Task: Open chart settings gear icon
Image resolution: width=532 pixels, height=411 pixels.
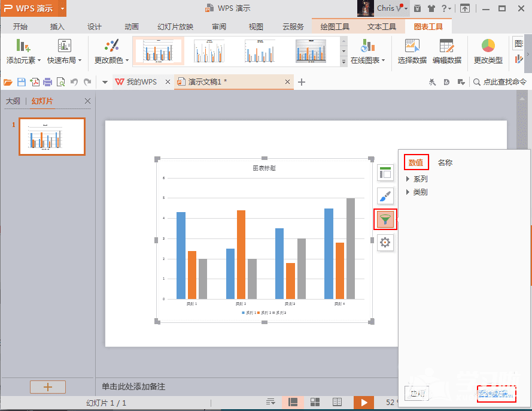Action: 385,242
